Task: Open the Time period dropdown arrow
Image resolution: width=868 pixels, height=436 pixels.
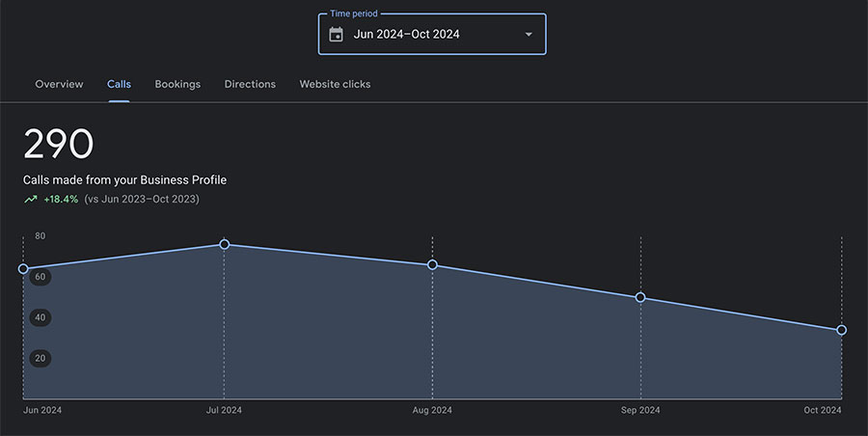Action: tap(529, 35)
